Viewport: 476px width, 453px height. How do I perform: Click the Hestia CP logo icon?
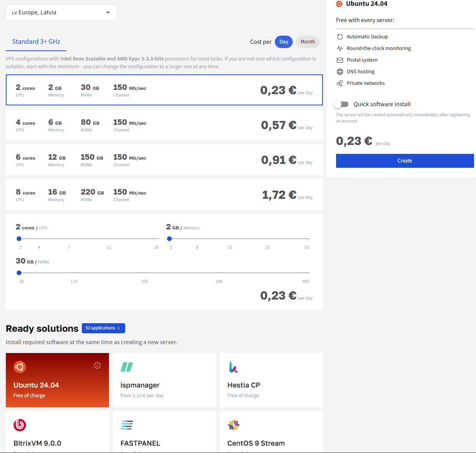(x=233, y=367)
